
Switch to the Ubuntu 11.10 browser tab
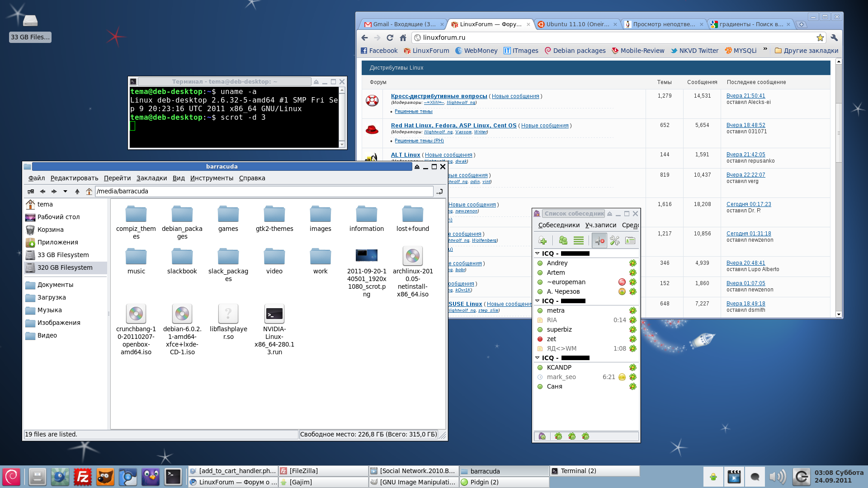click(x=577, y=24)
